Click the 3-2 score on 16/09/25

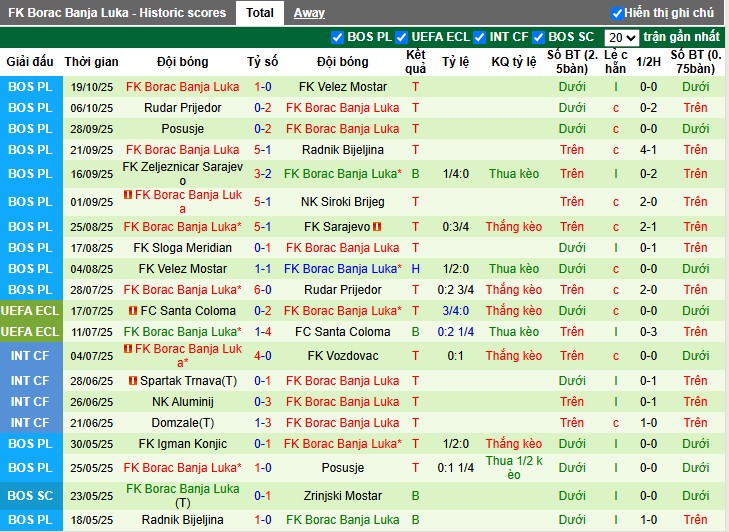coord(263,174)
